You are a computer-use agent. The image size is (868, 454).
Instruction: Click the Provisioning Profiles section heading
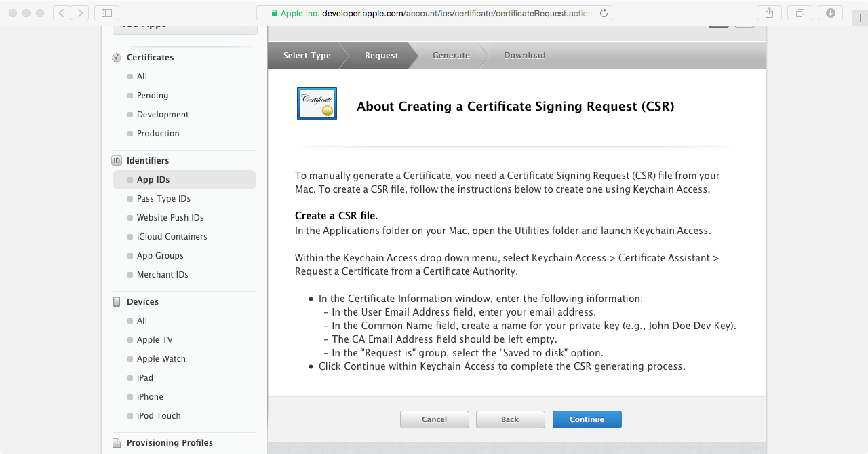[x=170, y=443]
